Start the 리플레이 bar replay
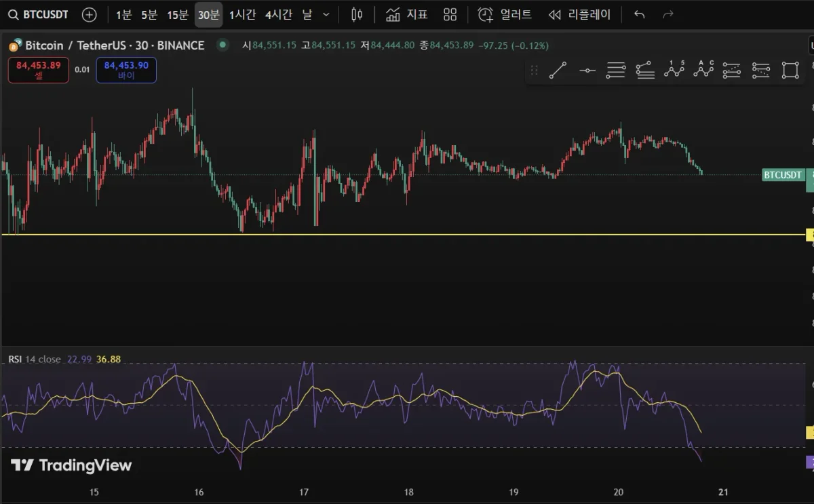Screen dimensions: 814x504 580,15
